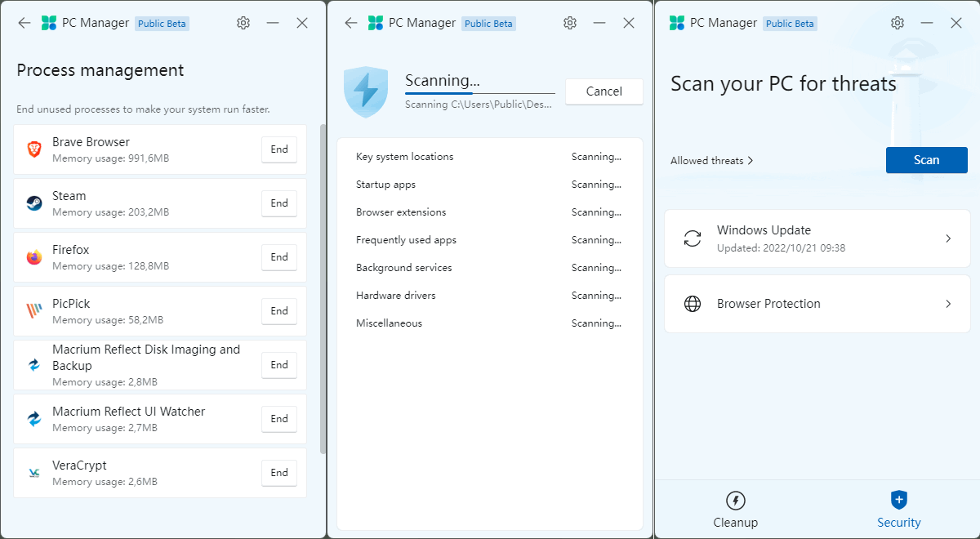Switch to the Security tab

click(898, 510)
